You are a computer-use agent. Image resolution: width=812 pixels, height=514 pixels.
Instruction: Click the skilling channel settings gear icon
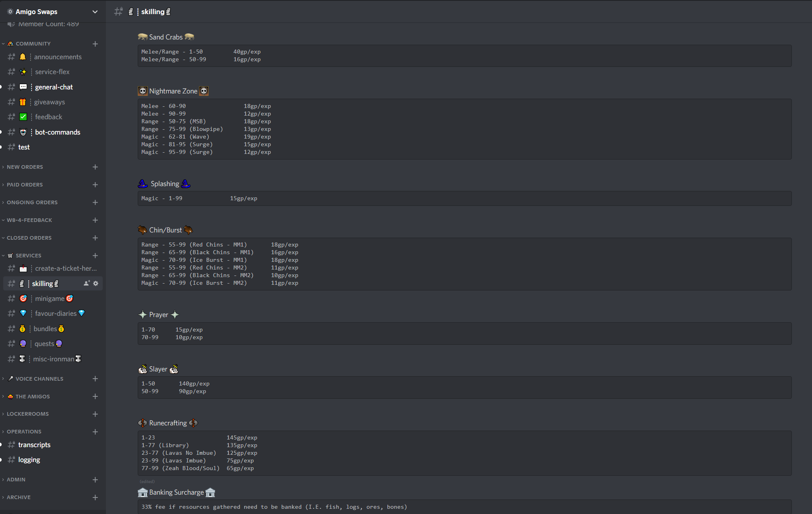tap(95, 284)
